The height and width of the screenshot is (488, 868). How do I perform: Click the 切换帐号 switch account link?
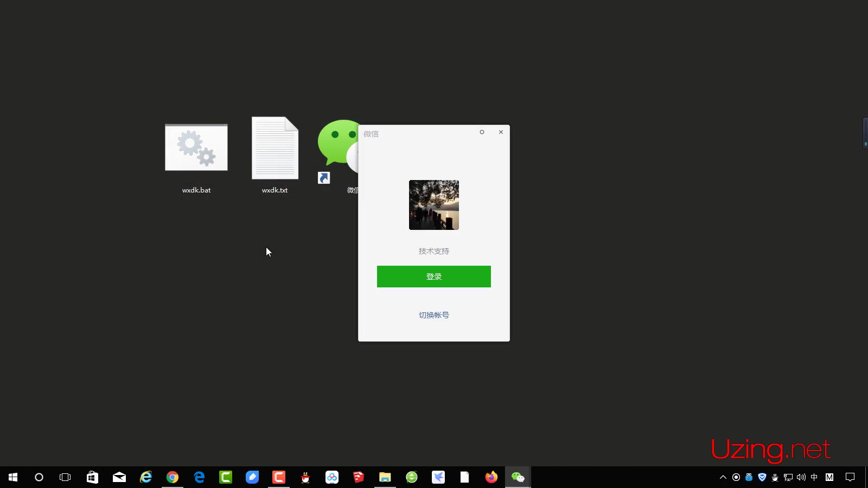point(434,315)
